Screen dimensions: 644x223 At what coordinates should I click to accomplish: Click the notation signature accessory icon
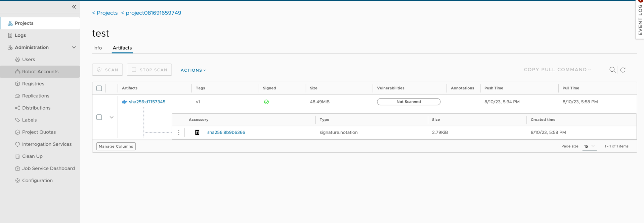197,133
